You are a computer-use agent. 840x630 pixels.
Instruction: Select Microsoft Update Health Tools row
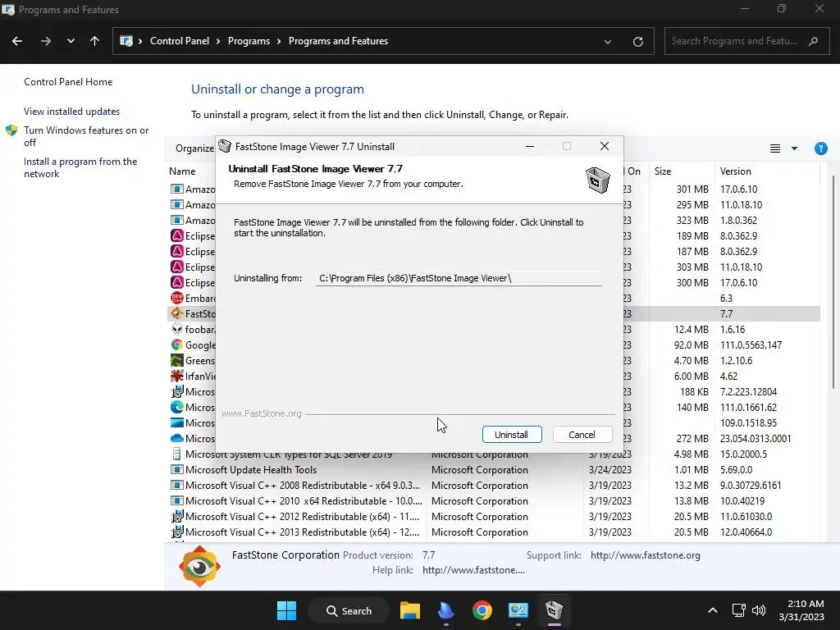[x=493, y=470]
